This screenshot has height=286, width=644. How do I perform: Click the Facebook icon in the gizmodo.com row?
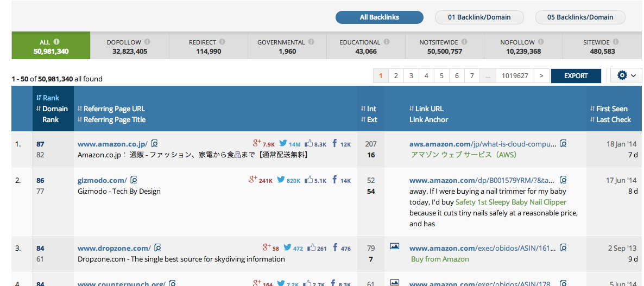coord(334,180)
